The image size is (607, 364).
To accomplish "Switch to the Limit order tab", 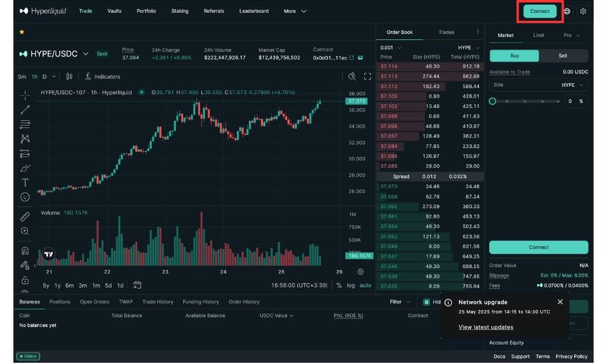I will coord(538,35).
